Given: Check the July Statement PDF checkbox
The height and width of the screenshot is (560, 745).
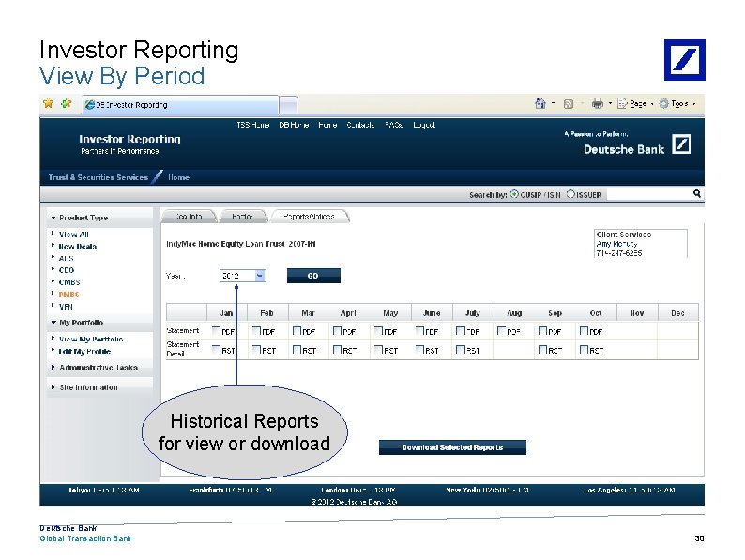Looking at the screenshot, I should coord(461,330).
